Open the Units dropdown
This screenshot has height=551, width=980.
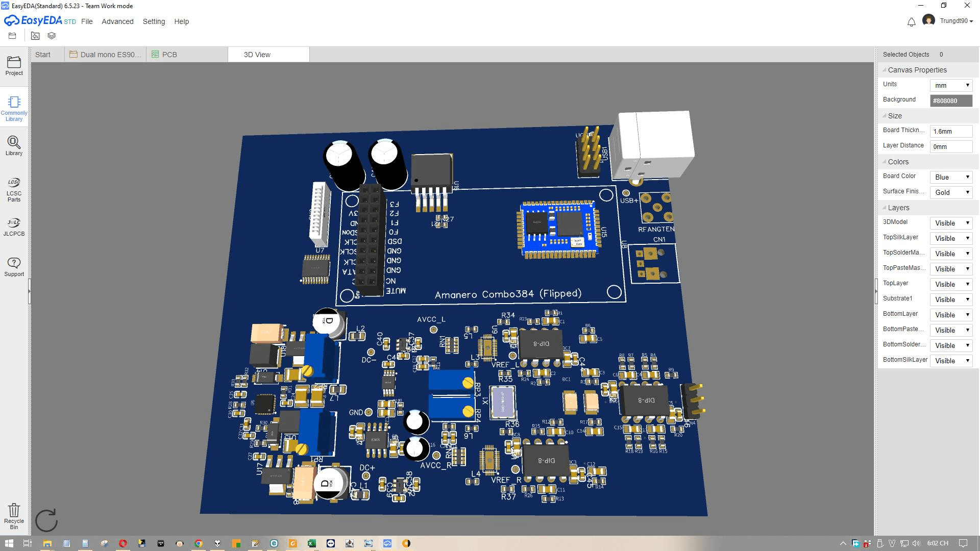point(951,85)
